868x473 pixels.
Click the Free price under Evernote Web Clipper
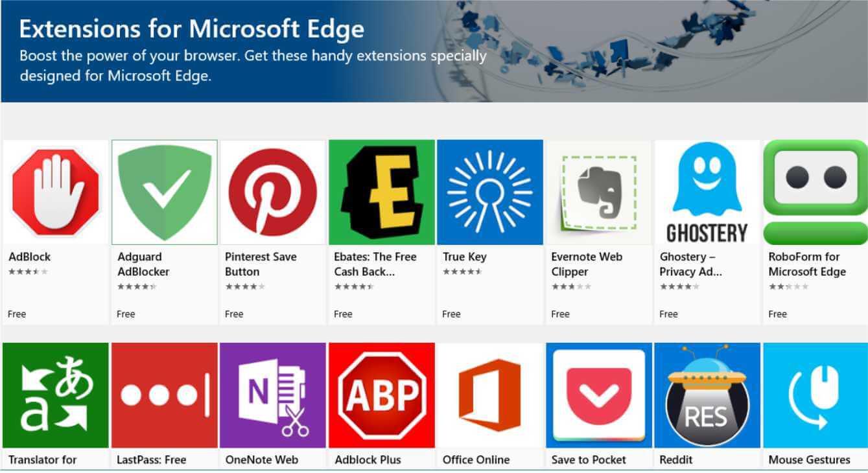pyautogui.click(x=560, y=314)
